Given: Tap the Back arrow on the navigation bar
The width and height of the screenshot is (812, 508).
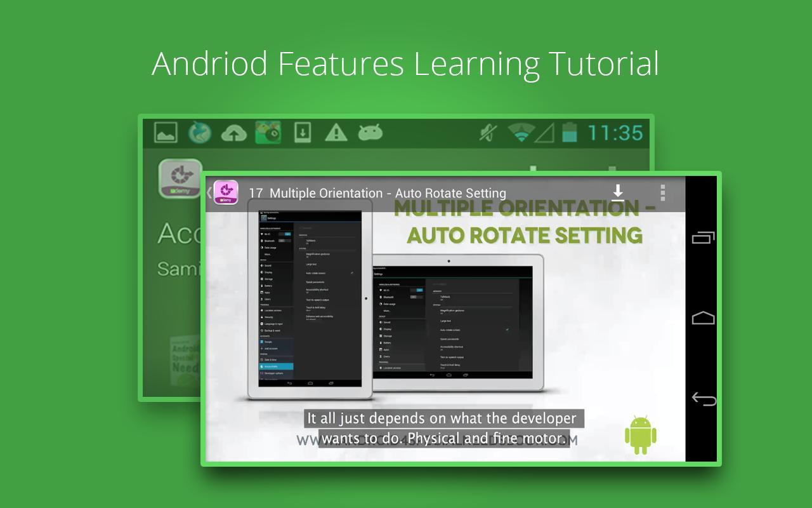Looking at the screenshot, I should pyautogui.click(x=703, y=398).
